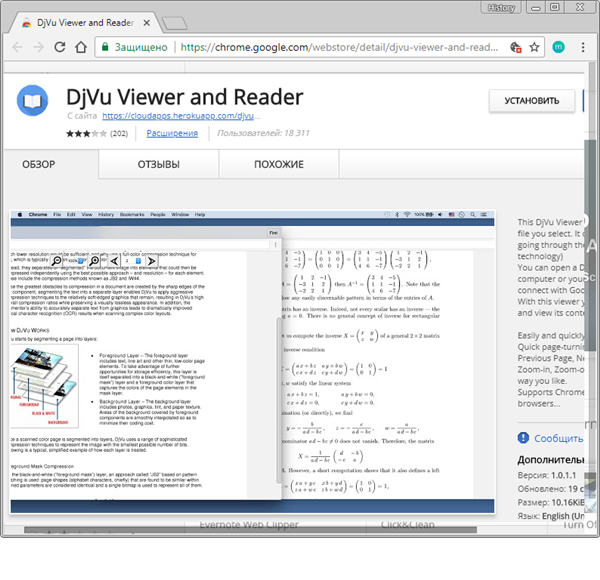
Task: Click the star rating with 202 reviews
Action: point(97,134)
